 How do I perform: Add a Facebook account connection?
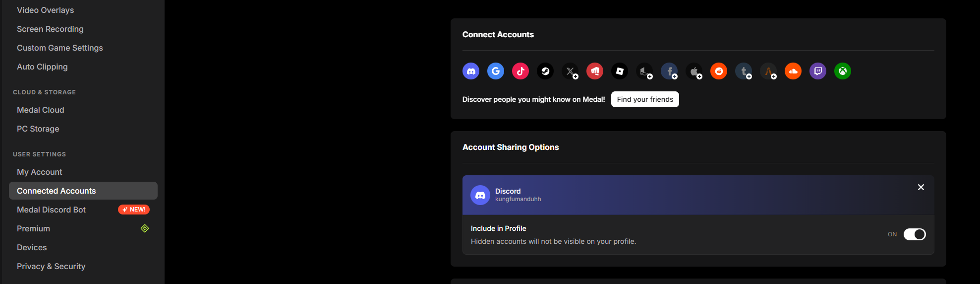(x=669, y=71)
